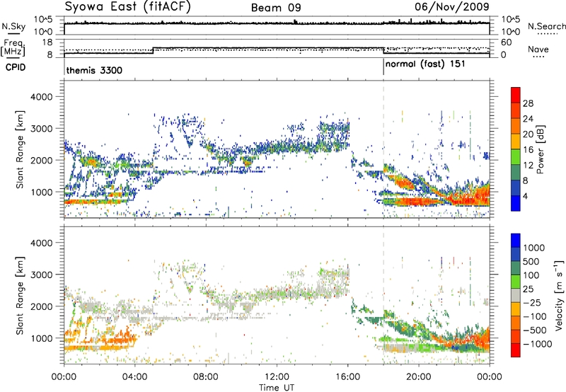The width and height of the screenshot is (566, 392).
Task: Click the 'Time UT' axis label
Action: tap(277, 388)
